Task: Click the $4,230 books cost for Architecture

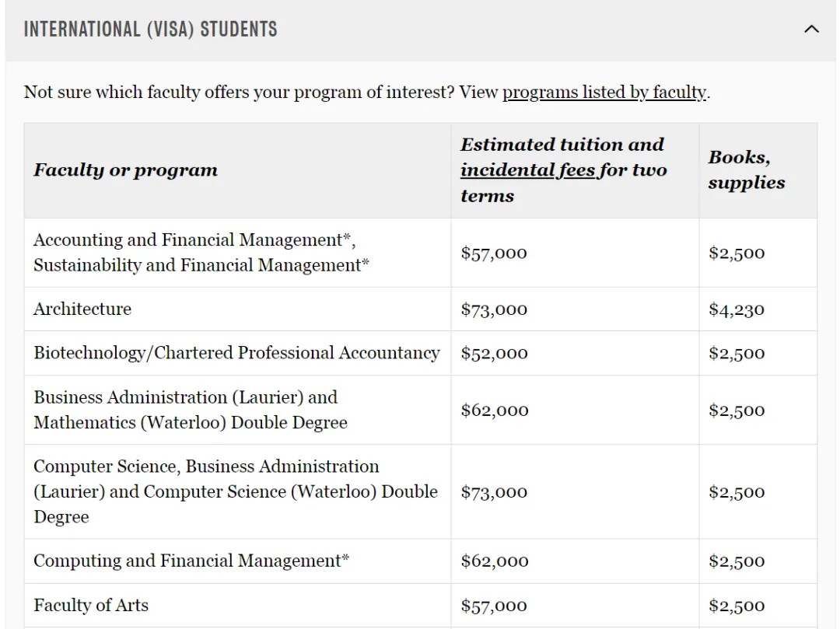Action: [x=737, y=309]
